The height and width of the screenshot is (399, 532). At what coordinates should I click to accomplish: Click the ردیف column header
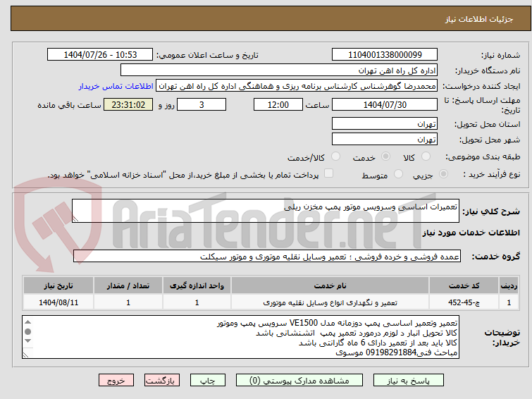click(509, 286)
